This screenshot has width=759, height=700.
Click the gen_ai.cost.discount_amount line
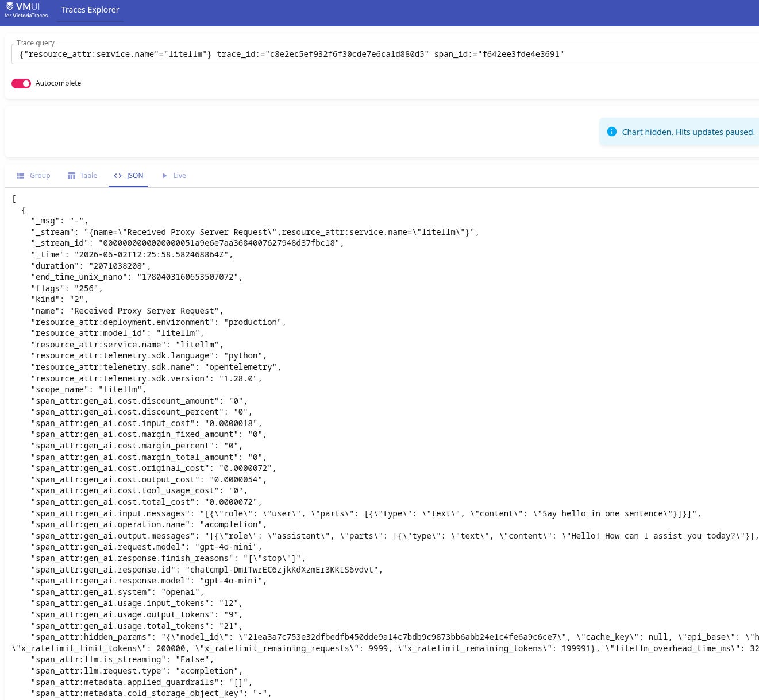(139, 401)
